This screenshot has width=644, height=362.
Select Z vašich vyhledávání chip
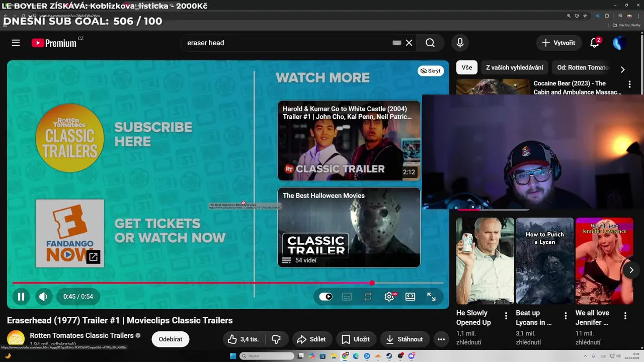click(514, 67)
